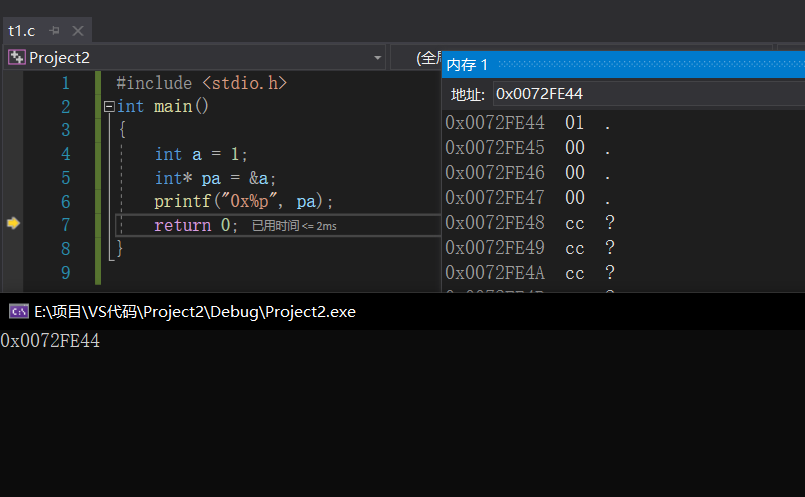
Task: Click the breakpoint margin next to line 6
Action: tap(13, 201)
